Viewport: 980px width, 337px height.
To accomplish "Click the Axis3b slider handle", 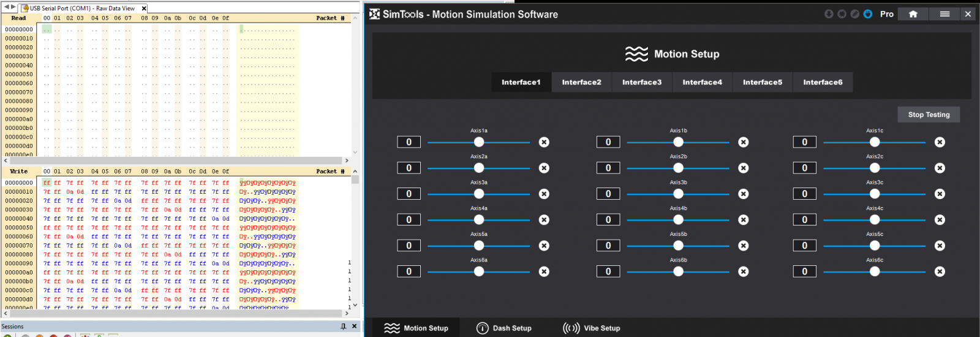I will pyautogui.click(x=678, y=194).
